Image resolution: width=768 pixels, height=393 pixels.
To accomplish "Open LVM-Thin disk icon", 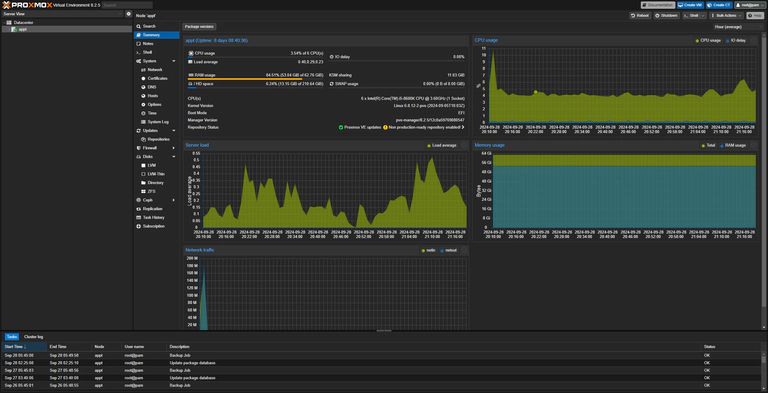I will (144, 174).
